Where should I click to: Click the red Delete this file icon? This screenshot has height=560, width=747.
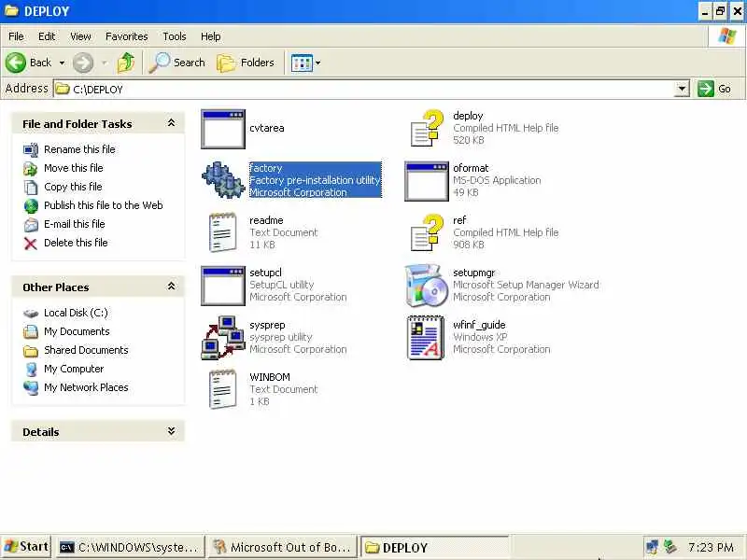pyautogui.click(x=31, y=244)
